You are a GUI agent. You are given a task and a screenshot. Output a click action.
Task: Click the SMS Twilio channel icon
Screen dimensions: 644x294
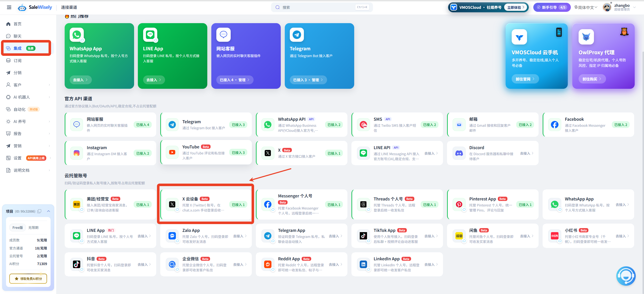[x=363, y=124]
